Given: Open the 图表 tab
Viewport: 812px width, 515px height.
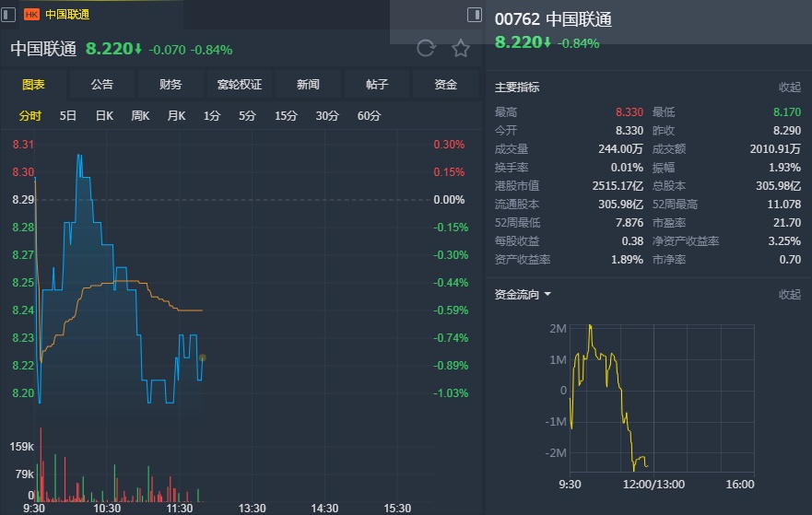Looking at the screenshot, I should [34, 85].
